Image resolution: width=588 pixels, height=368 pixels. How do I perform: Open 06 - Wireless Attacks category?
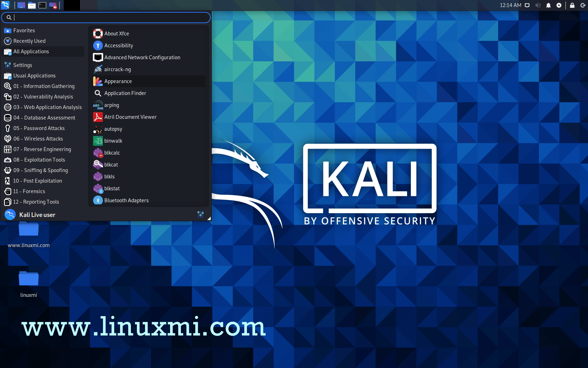43,139
